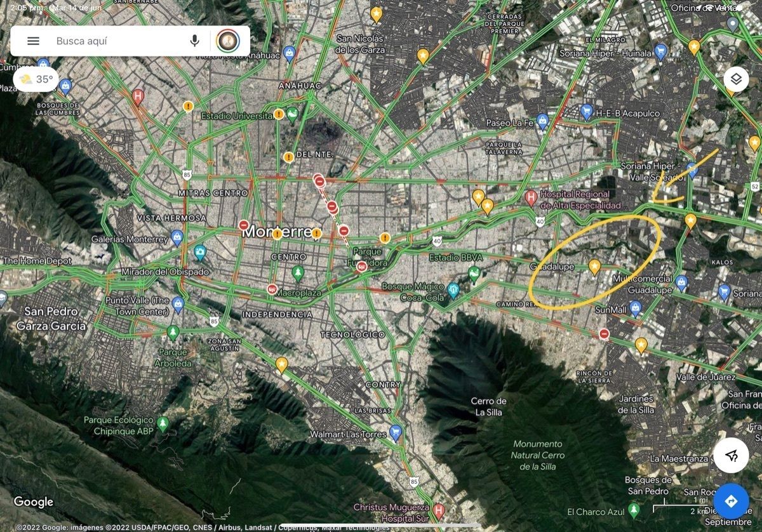
Task: Select the Hospital Regional de Alta Especialidad pin
Action: 531,197
